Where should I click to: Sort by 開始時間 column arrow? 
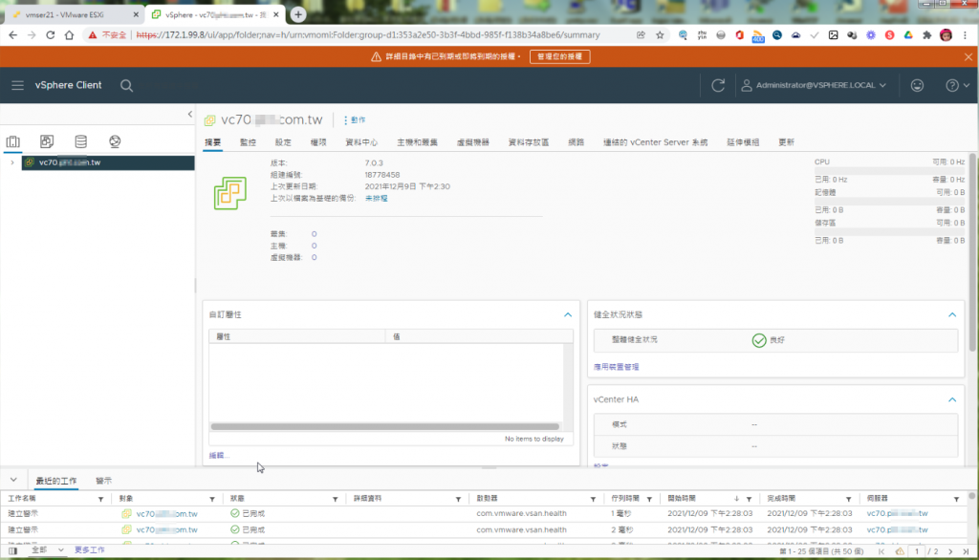(737, 499)
